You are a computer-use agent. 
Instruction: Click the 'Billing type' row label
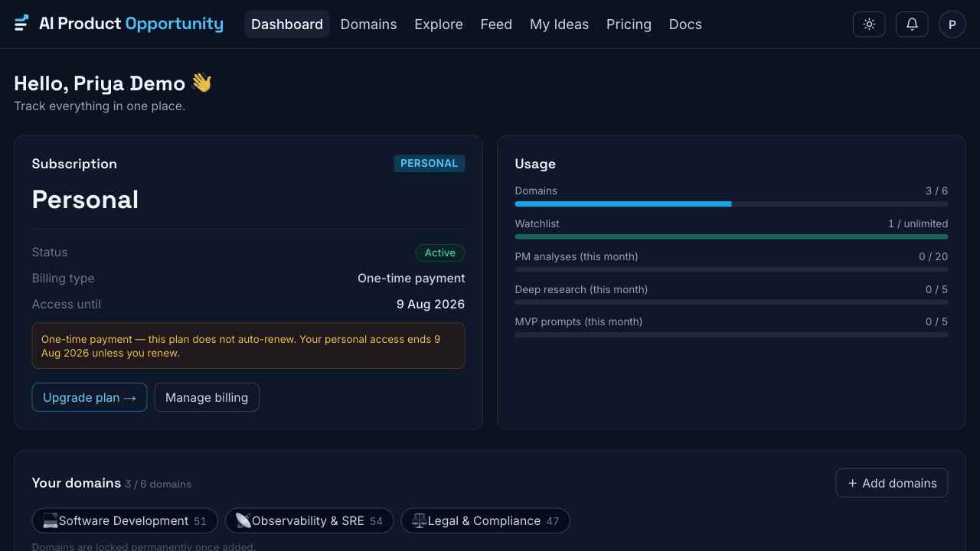[64, 279]
